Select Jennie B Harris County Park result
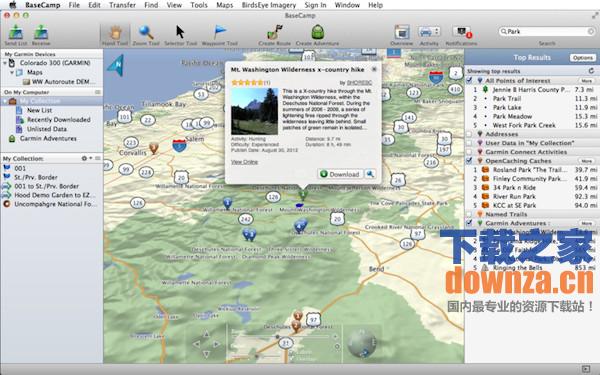 (x=533, y=90)
